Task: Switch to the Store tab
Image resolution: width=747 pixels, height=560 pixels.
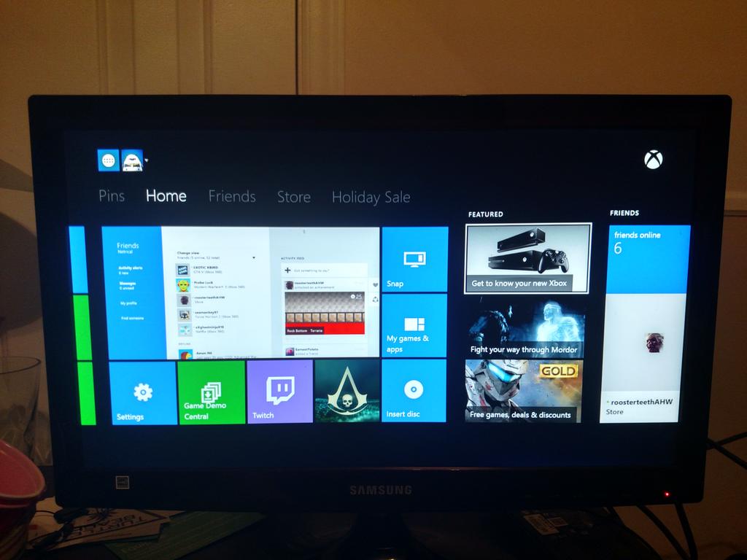Action: (293, 196)
